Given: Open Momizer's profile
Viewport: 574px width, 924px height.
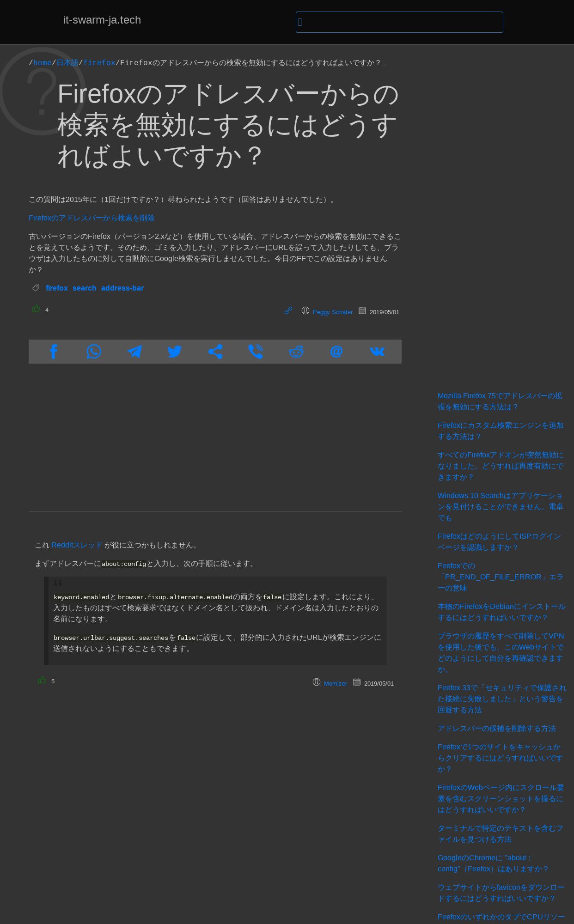Looking at the screenshot, I should coord(336,684).
